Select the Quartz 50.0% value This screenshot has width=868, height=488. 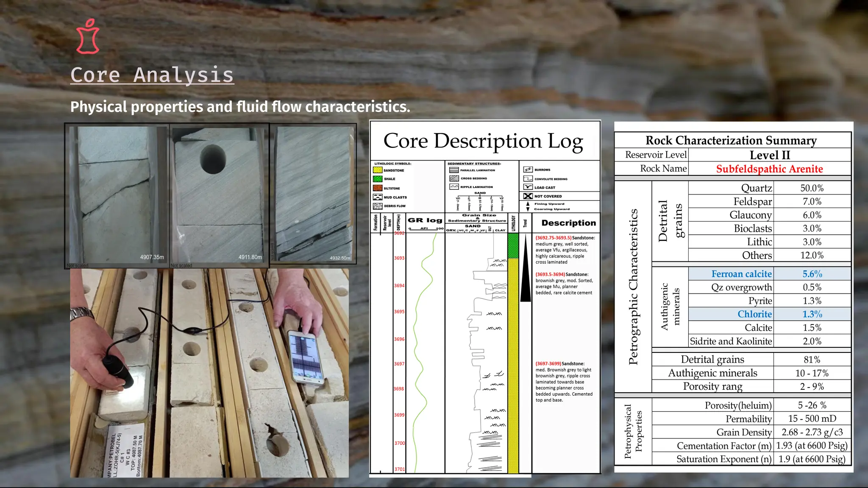click(812, 188)
